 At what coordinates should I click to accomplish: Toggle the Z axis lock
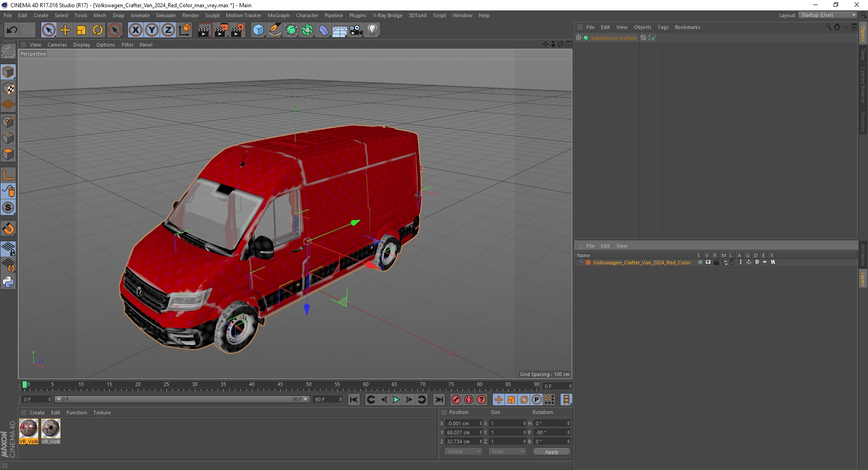click(168, 30)
